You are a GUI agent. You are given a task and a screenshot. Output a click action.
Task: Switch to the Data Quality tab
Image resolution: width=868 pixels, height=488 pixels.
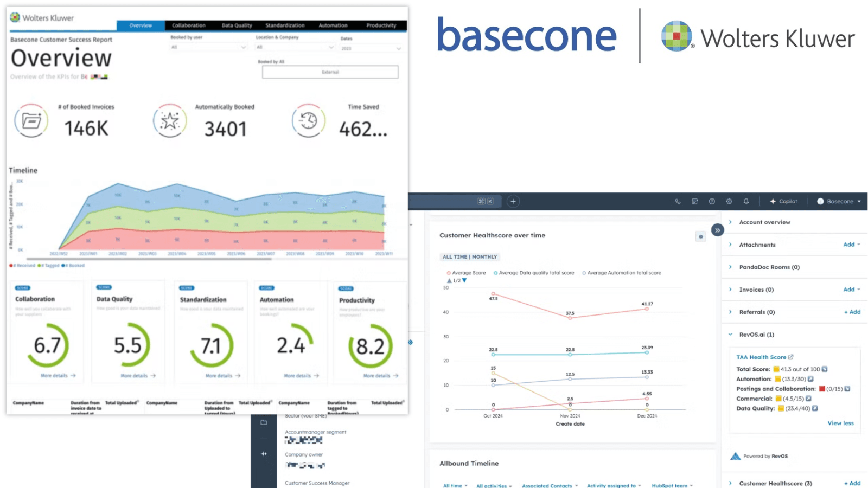point(237,25)
